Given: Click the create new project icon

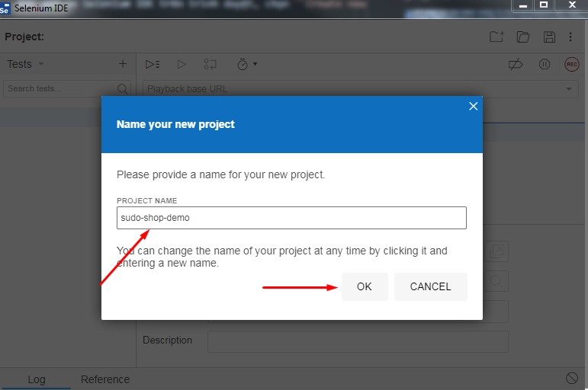Looking at the screenshot, I should click(x=496, y=37).
